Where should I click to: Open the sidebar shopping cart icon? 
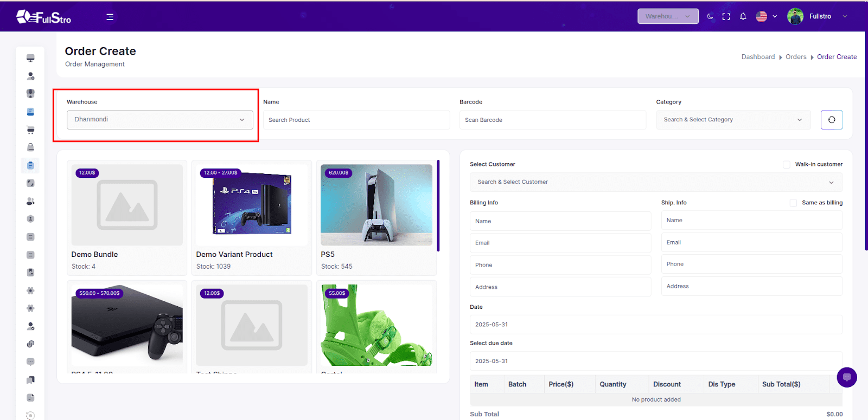click(30, 130)
